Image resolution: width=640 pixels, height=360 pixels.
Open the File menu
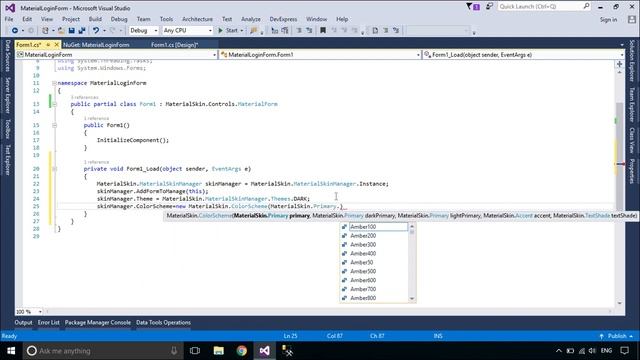[x=9, y=19]
